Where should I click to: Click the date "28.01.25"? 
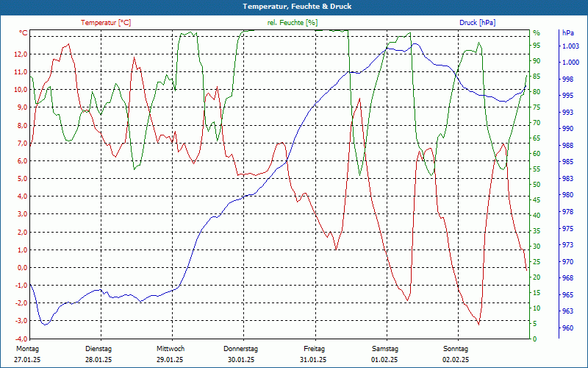point(98,360)
